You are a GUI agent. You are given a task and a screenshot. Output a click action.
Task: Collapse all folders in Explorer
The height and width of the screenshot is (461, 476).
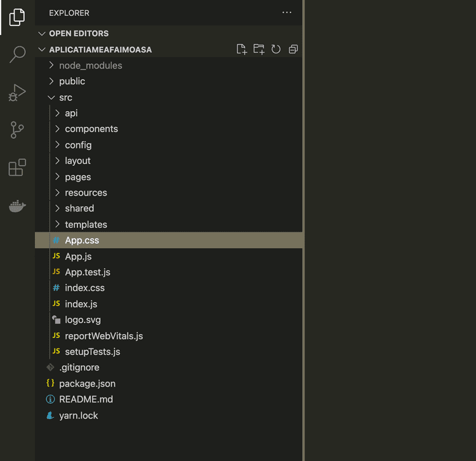pos(293,50)
